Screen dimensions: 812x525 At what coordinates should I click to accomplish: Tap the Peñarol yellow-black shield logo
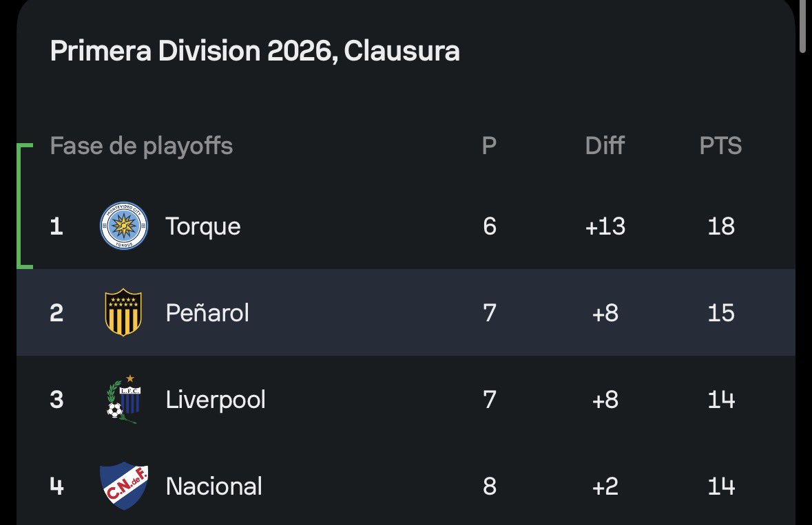(123, 312)
